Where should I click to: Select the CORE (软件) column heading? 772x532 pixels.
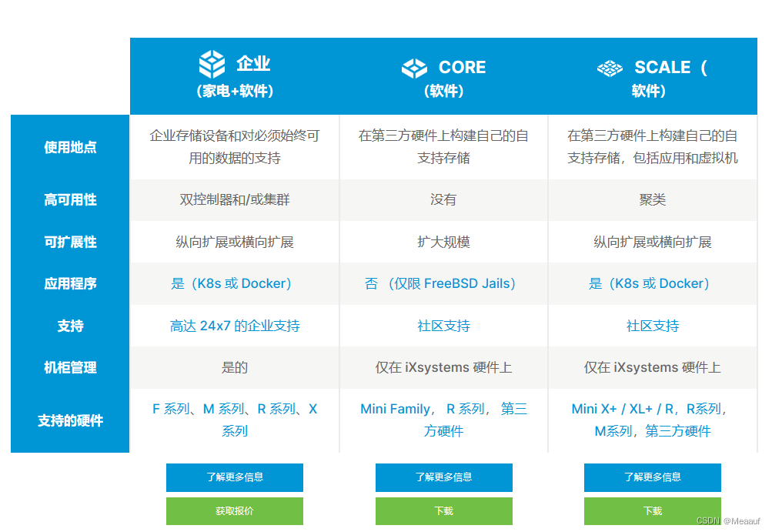tap(443, 78)
